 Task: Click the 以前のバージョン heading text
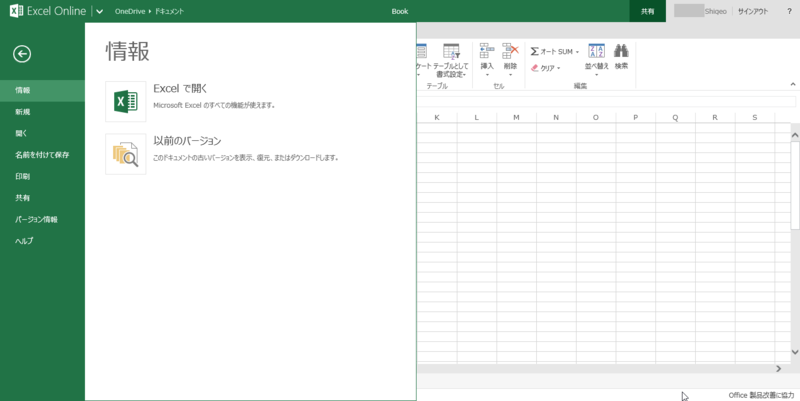coord(187,141)
